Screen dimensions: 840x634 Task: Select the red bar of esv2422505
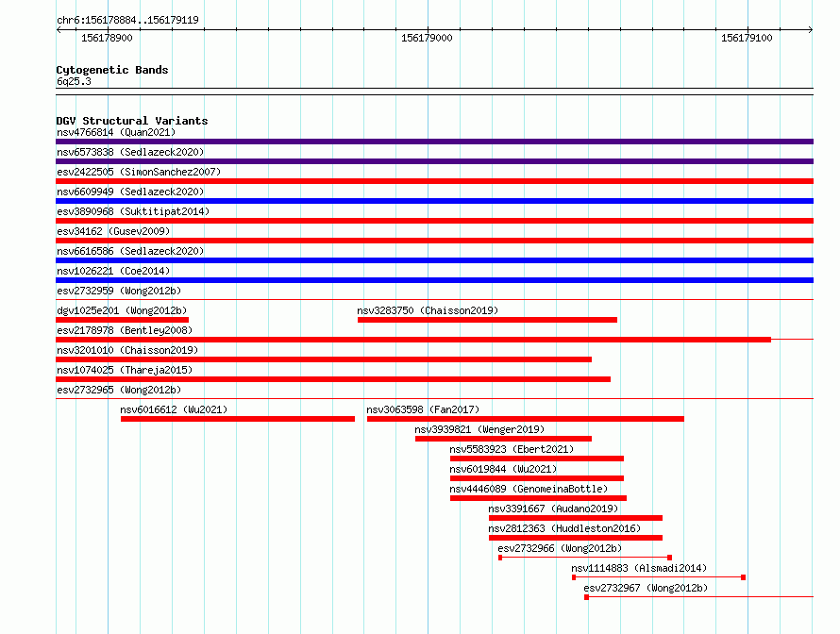pos(434,181)
